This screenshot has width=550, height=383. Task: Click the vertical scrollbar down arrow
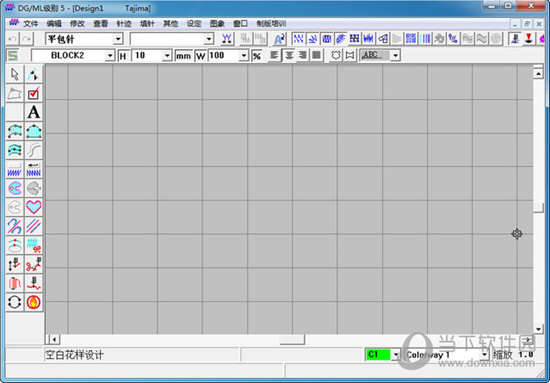[x=538, y=329]
